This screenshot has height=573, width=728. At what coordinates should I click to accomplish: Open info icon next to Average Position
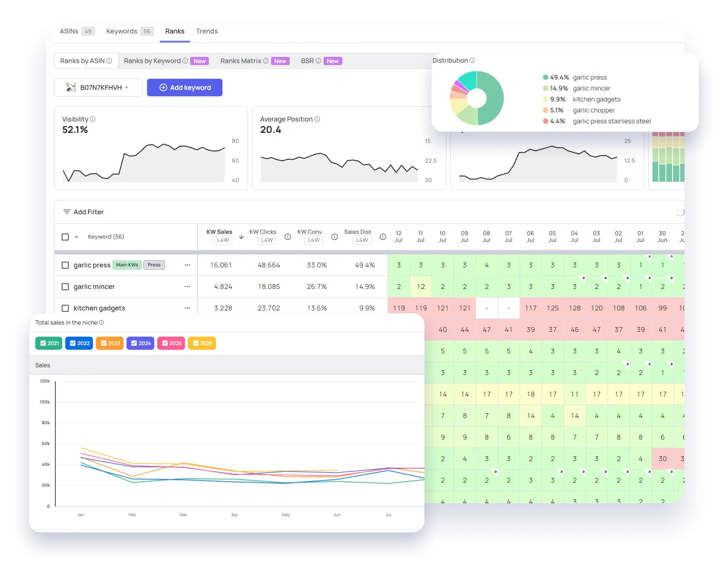(x=317, y=119)
